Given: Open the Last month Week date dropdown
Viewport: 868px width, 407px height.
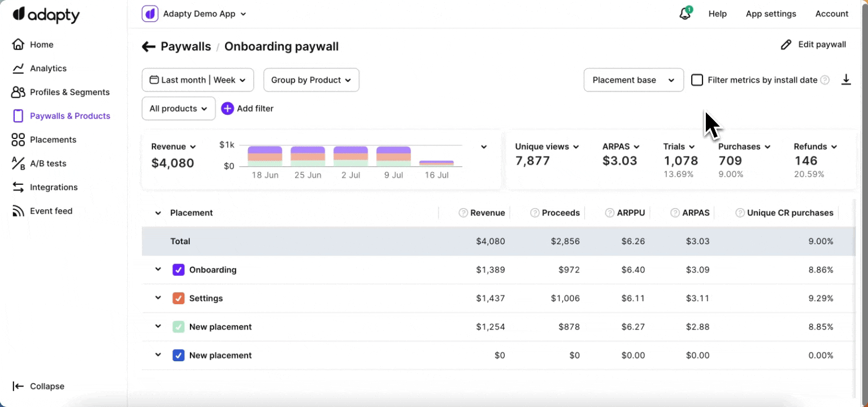Looking at the screenshot, I should point(198,80).
